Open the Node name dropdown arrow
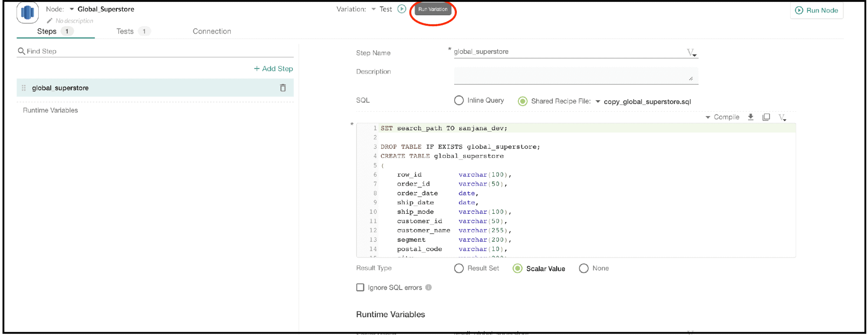The width and height of the screenshot is (868, 335). coord(72,9)
